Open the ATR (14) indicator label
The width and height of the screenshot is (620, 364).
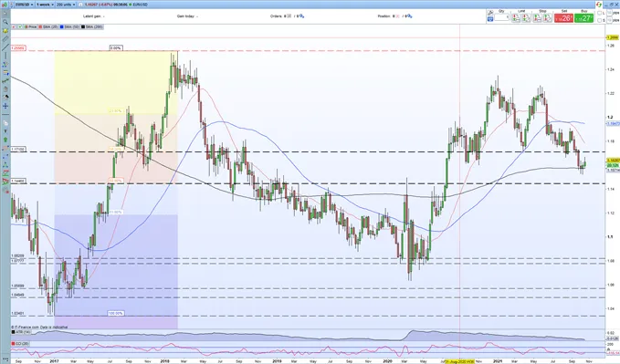21,332
